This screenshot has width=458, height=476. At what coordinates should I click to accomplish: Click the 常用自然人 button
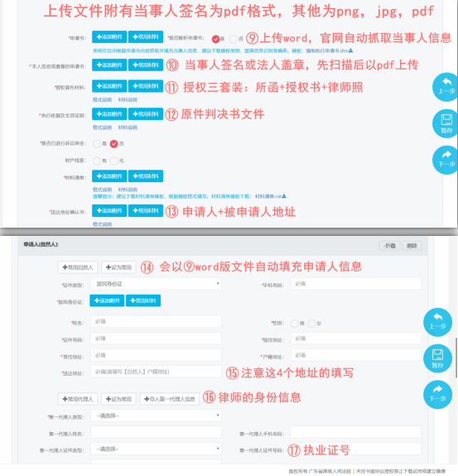78,267
